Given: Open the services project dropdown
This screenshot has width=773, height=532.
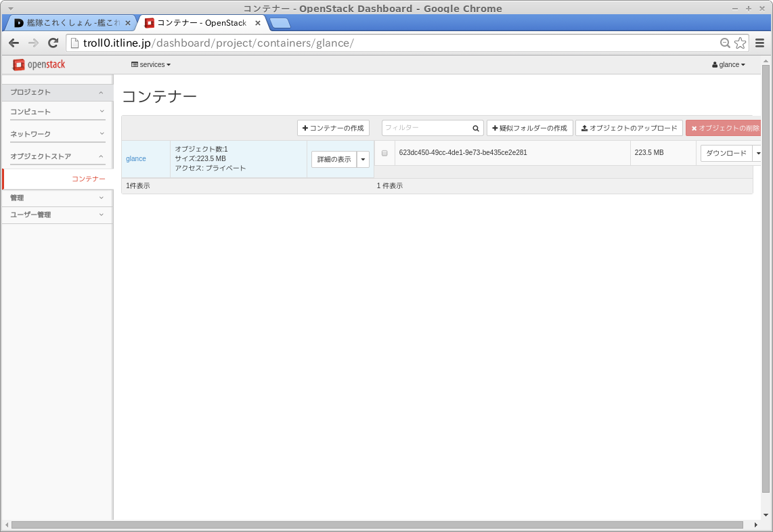Looking at the screenshot, I should (x=151, y=64).
